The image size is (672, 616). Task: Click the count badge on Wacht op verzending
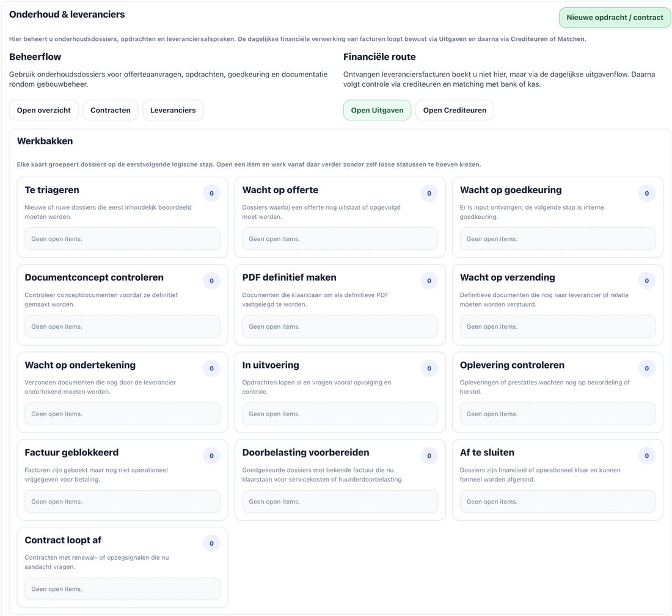point(647,280)
